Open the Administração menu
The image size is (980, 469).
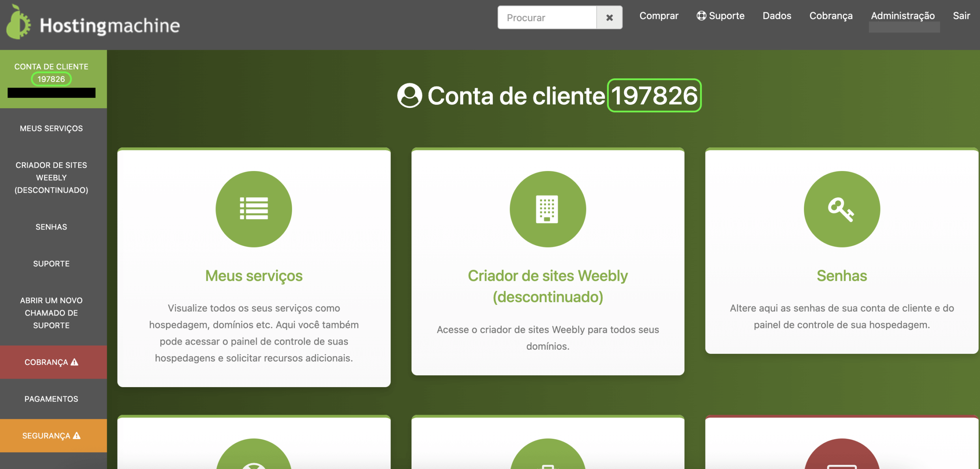[903, 16]
